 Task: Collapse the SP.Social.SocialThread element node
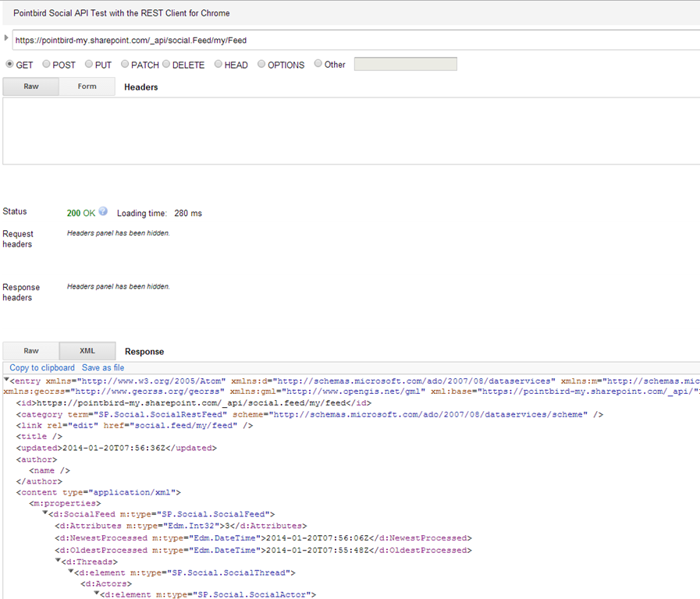[x=70, y=572]
